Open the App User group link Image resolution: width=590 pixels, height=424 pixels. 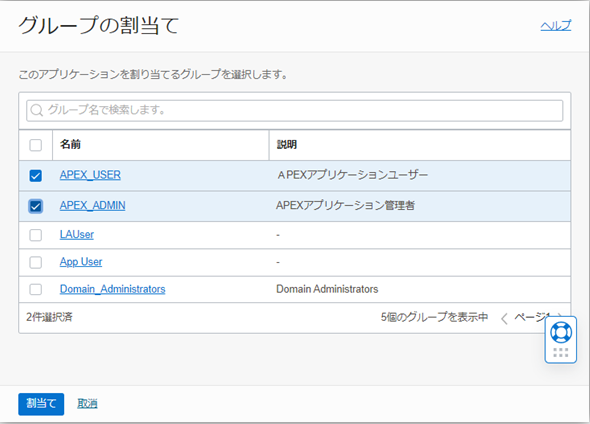(x=81, y=261)
